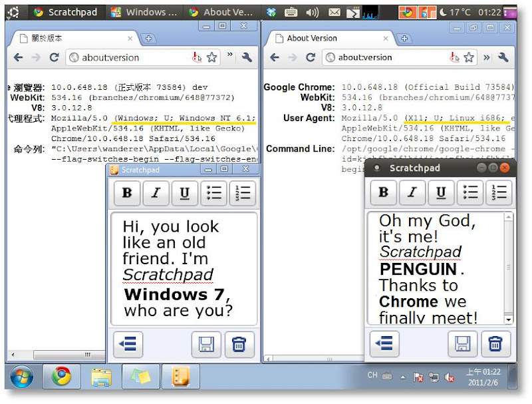Open mail indicator in Ubuntu panel
This screenshot has height=404, width=532.
(x=334, y=13)
